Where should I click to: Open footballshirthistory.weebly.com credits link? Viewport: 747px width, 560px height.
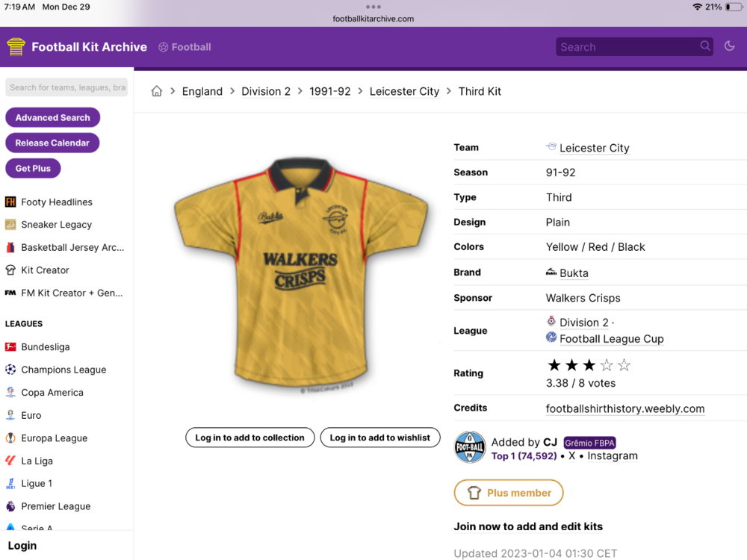[x=625, y=408]
